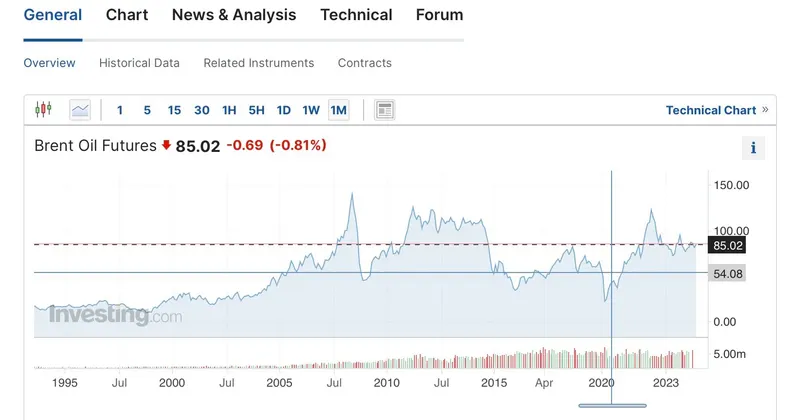Viewport: 800px width, 420px height.
Task: Click the red down arrow beside Brent Oil Futures
Action: [166, 146]
